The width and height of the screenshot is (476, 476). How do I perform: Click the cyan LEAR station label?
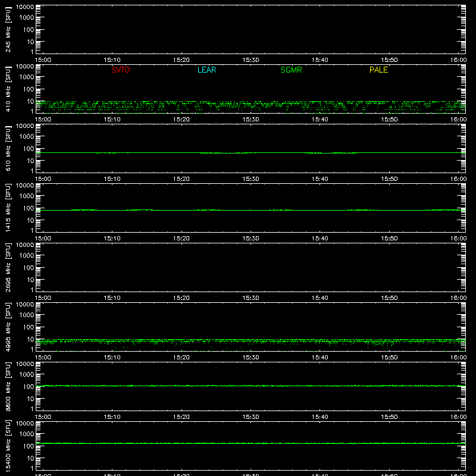click(206, 70)
